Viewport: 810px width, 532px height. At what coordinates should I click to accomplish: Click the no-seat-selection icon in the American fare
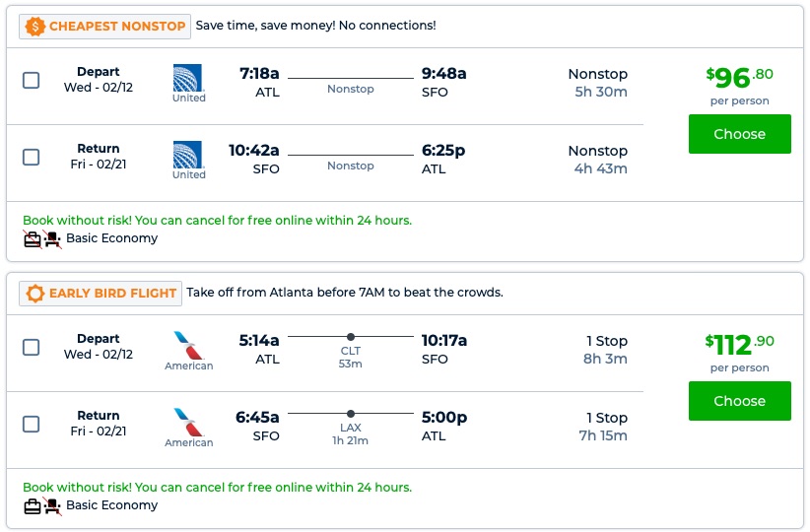52,505
